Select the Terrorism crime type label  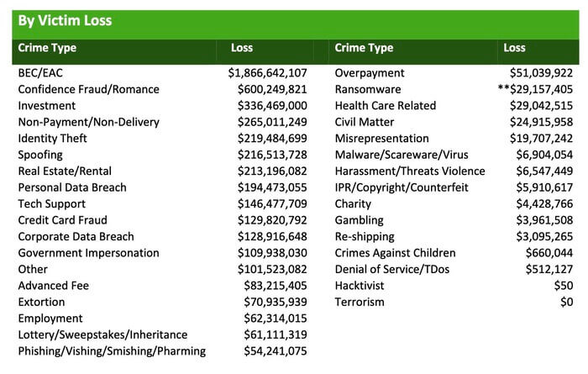tap(361, 302)
